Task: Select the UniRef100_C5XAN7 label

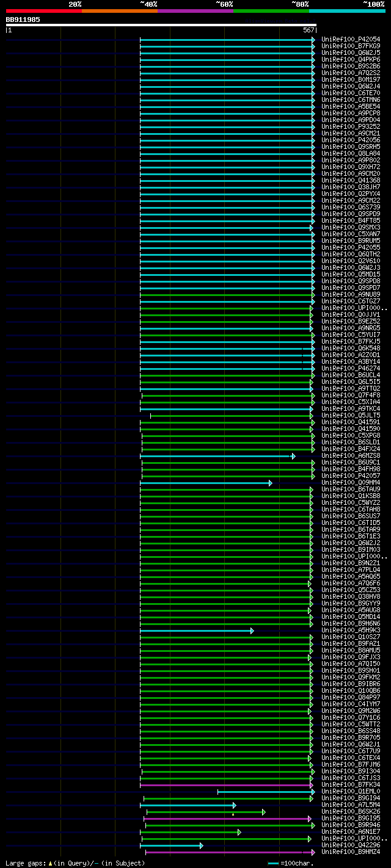Action: 351,234
